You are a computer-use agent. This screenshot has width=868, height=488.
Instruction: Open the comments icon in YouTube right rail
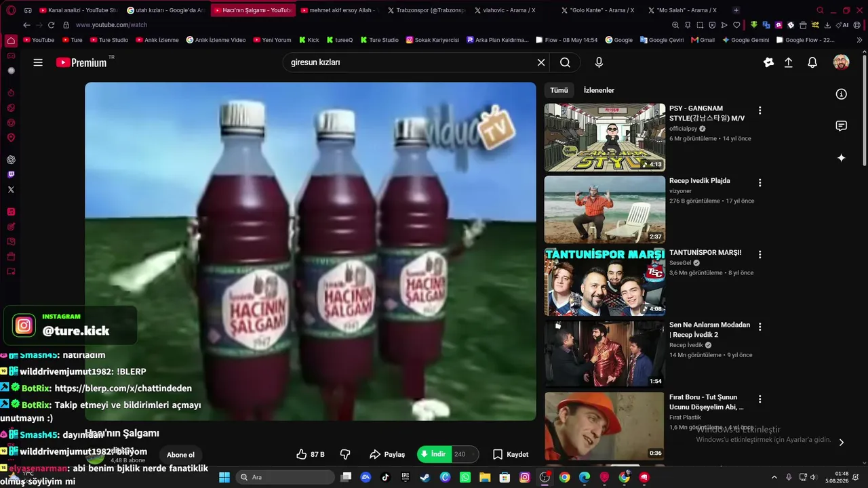pyautogui.click(x=842, y=126)
